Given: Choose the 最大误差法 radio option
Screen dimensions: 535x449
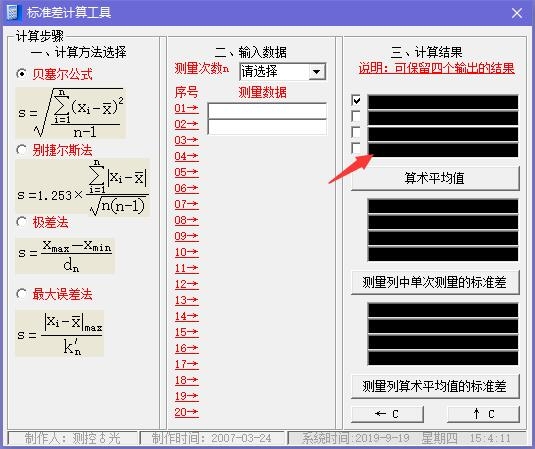Looking at the screenshot, I should pyautogui.click(x=21, y=294).
